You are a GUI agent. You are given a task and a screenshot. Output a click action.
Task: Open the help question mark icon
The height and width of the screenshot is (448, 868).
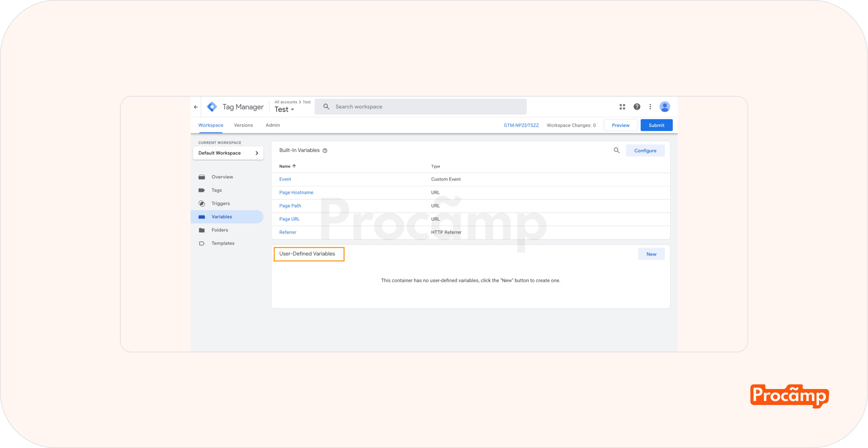pos(637,107)
